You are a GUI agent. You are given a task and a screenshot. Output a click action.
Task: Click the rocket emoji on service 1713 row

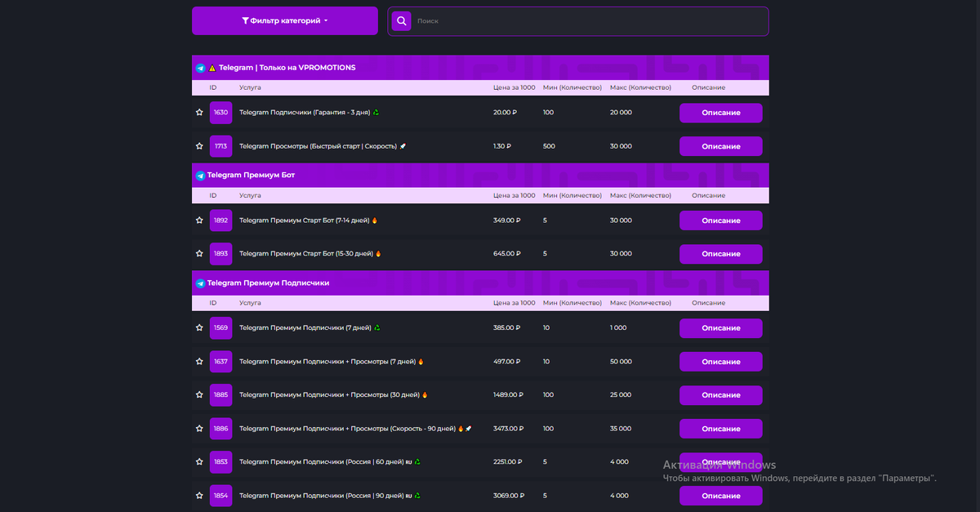pos(403,146)
